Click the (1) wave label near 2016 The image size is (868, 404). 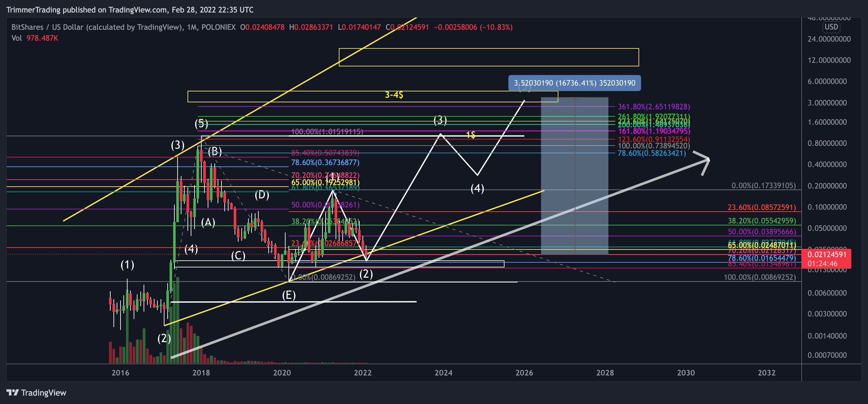pyautogui.click(x=127, y=265)
